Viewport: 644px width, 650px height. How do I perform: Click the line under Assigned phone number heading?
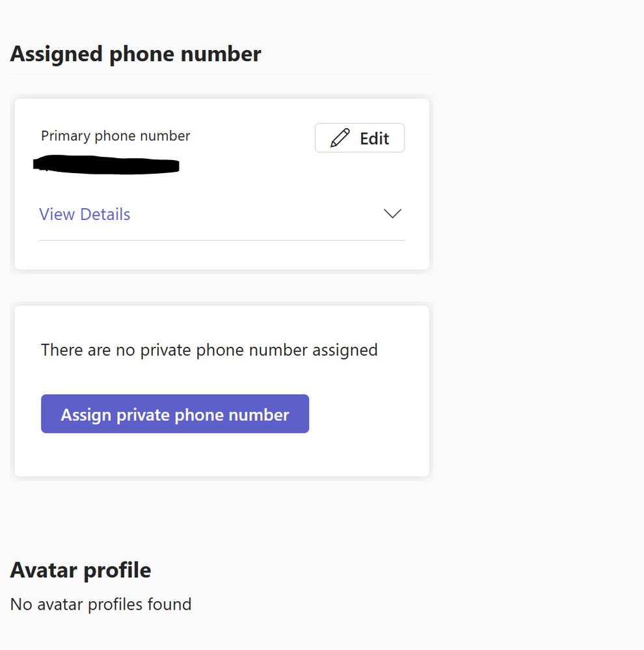pos(222,75)
